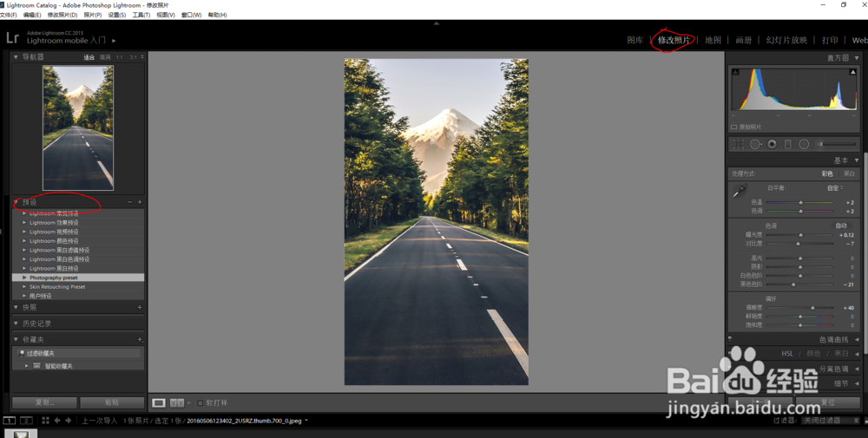Collapse the 导航器 navigator panel
Screen dimensions: 868x438
tap(16, 56)
